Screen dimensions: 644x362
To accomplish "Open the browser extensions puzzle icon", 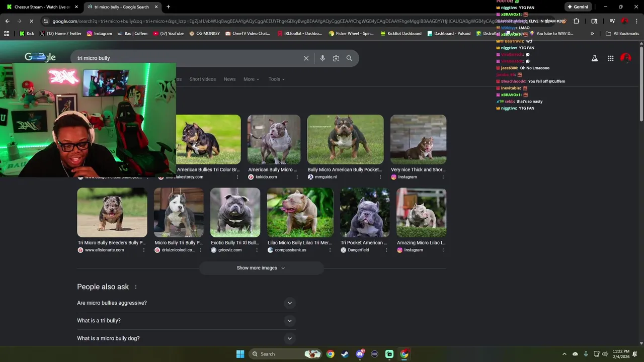I will click(576, 21).
